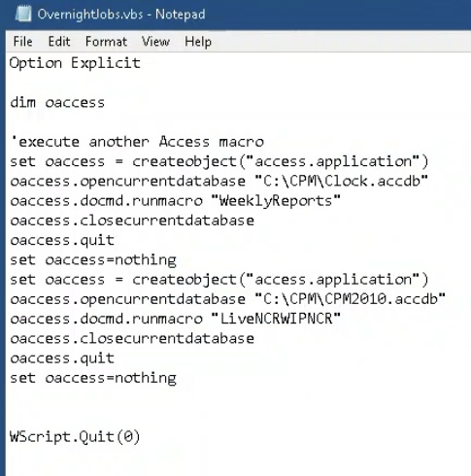Open the File menu

pyautogui.click(x=22, y=42)
